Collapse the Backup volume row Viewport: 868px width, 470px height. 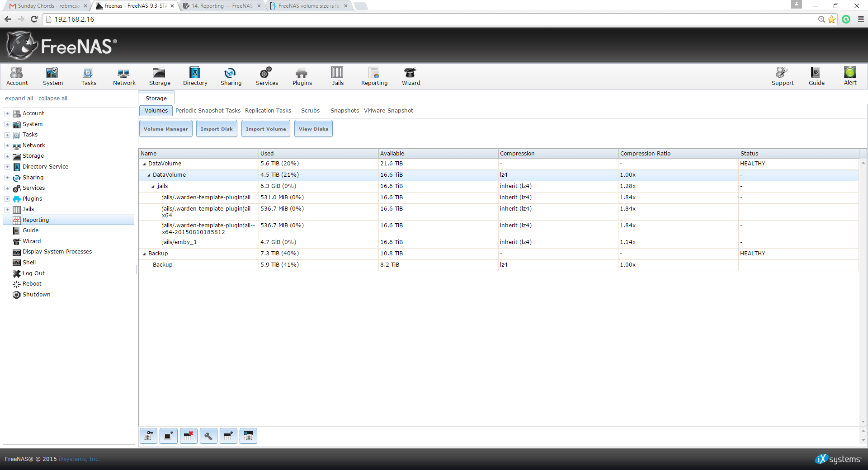tap(144, 254)
